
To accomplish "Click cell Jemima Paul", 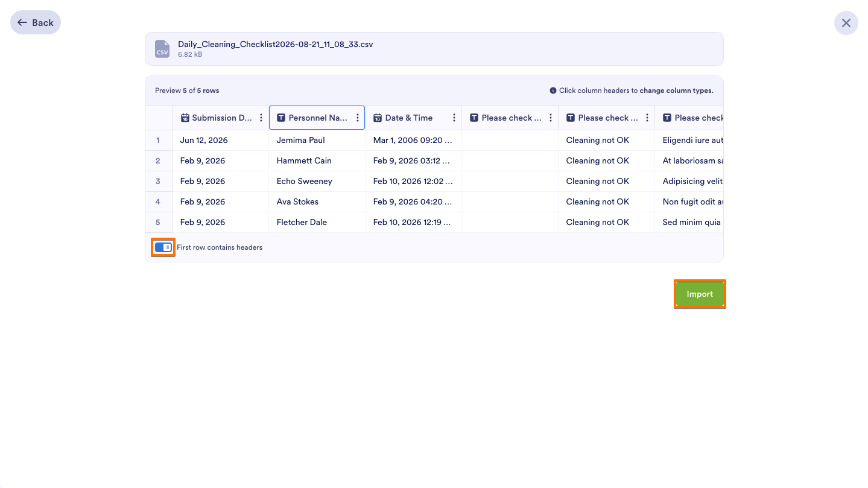I will (x=317, y=140).
